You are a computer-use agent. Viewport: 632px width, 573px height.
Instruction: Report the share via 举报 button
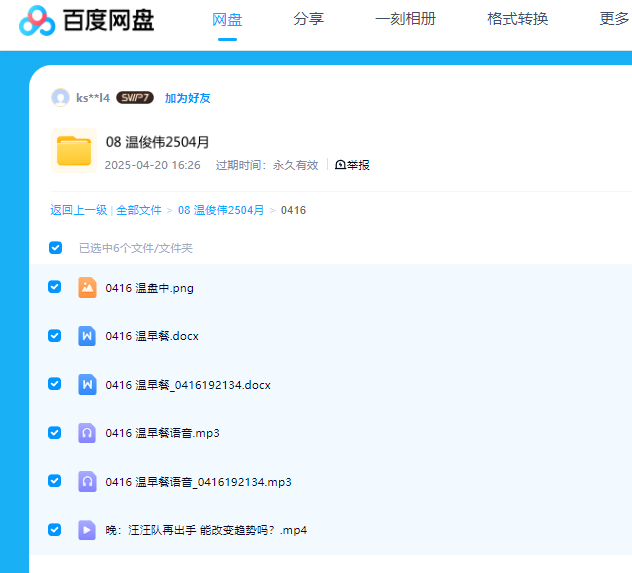click(x=352, y=165)
